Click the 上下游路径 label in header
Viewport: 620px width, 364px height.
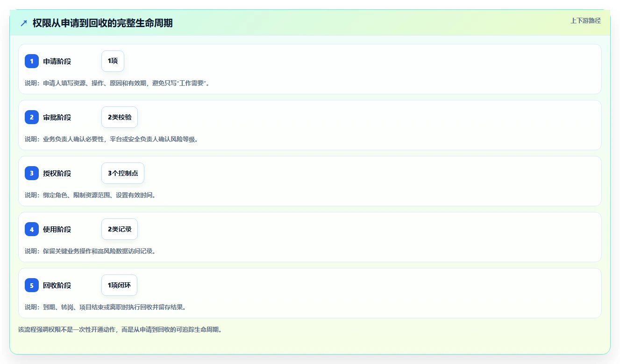point(585,21)
